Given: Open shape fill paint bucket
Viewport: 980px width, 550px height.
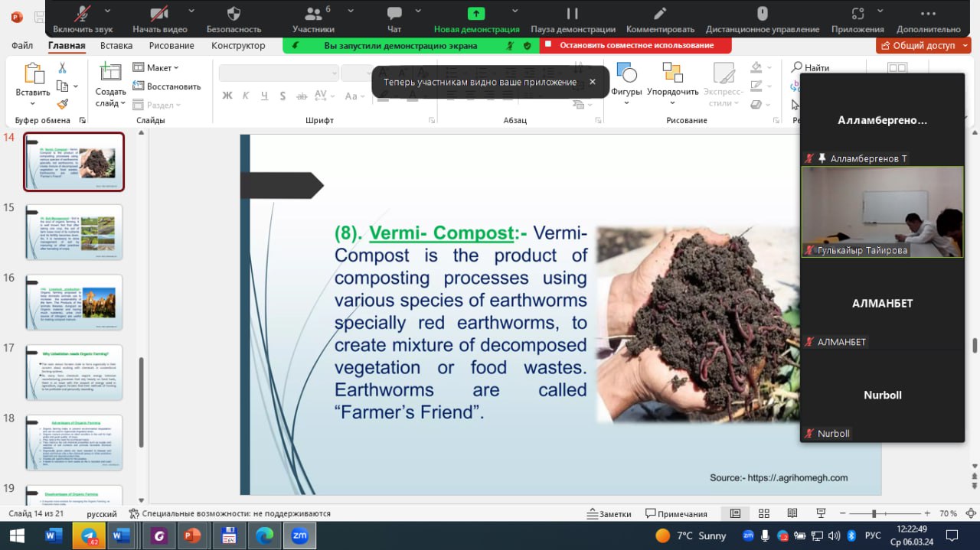Looking at the screenshot, I should 756,67.
